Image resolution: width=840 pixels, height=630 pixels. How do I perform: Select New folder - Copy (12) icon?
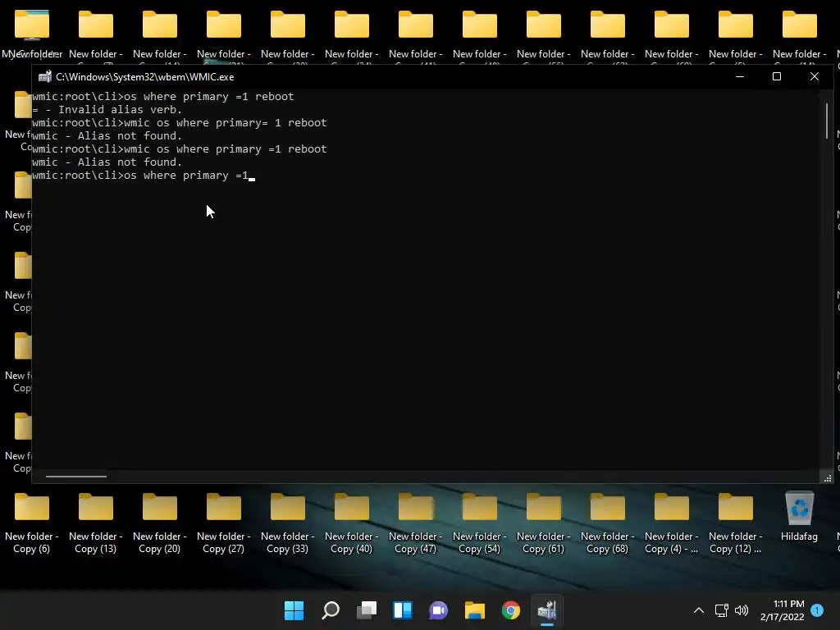tap(736, 523)
